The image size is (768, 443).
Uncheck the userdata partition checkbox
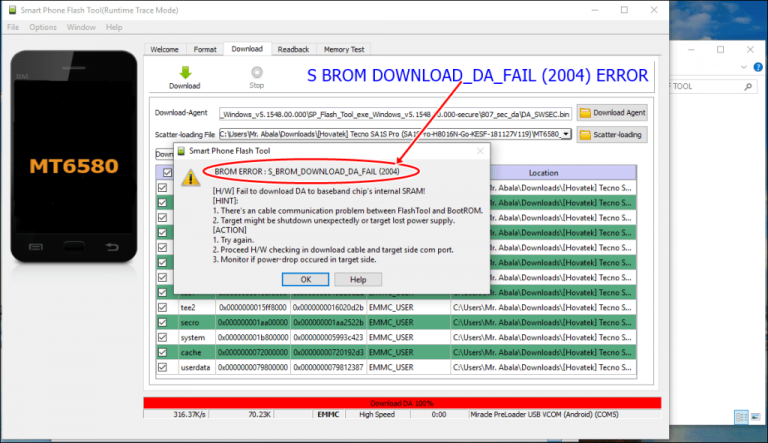click(x=163, y=368)
